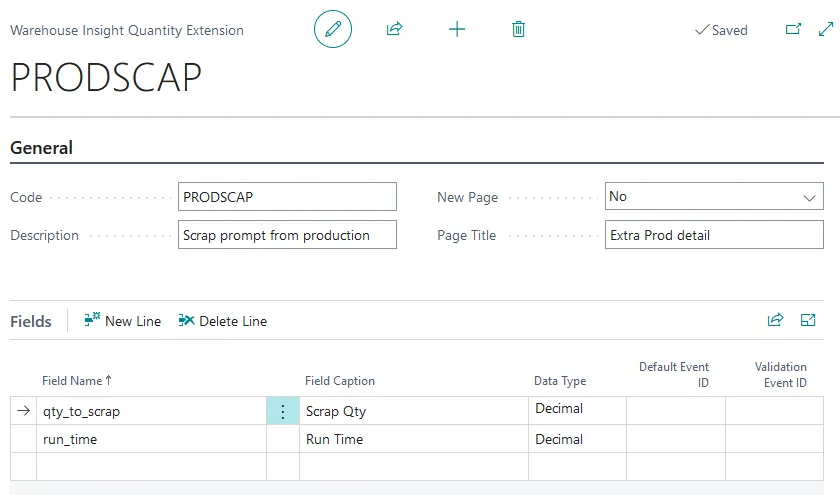Click Delete Line in Fields toolbar
Viewport: 840px width, 495px height.
[223, 321]
